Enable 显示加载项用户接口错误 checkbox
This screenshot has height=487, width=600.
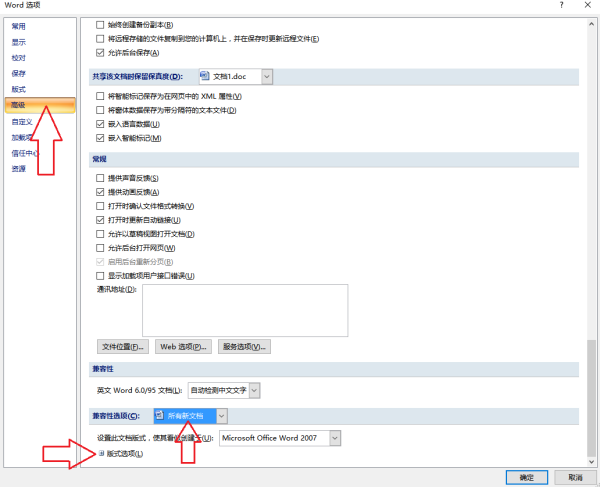pyautogui.click(x=100, y=276)
